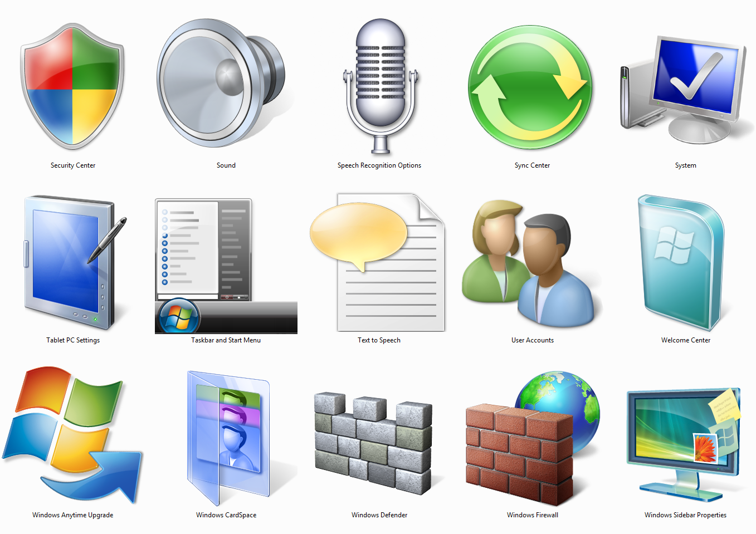Select the Windows CardSpace folder icon
The width and height of the screenshot is (756, 534).
point(226,437)
